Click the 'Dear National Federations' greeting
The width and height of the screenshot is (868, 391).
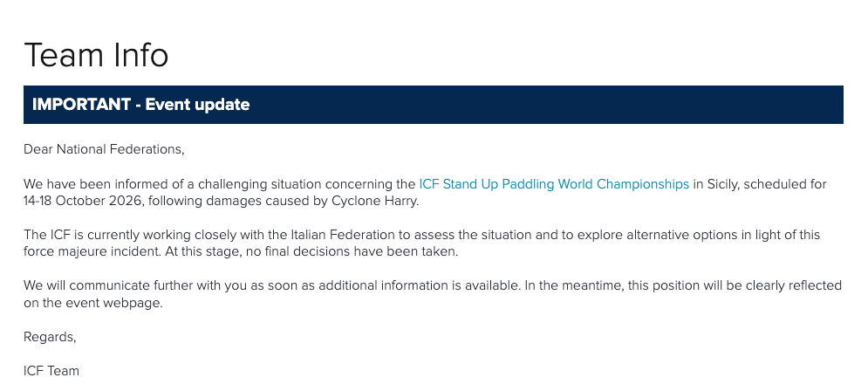pyautogui.click(x=104, y=149)
